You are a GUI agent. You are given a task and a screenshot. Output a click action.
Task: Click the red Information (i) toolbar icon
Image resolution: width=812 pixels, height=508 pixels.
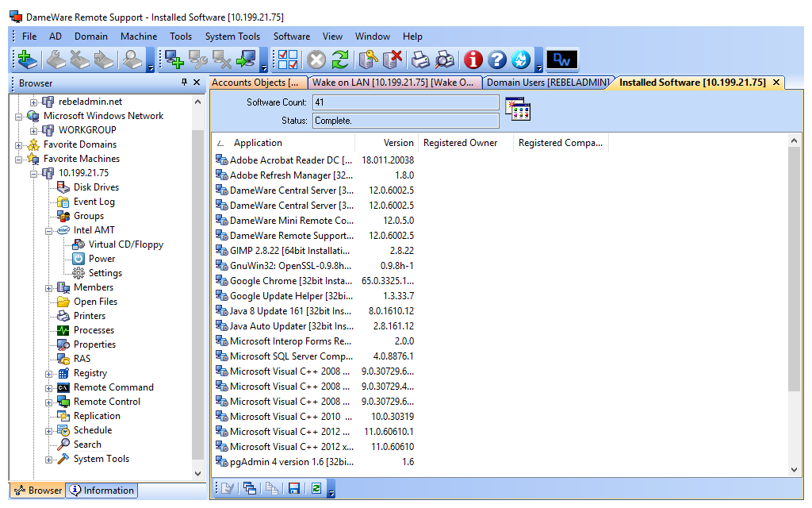[474, 60]
